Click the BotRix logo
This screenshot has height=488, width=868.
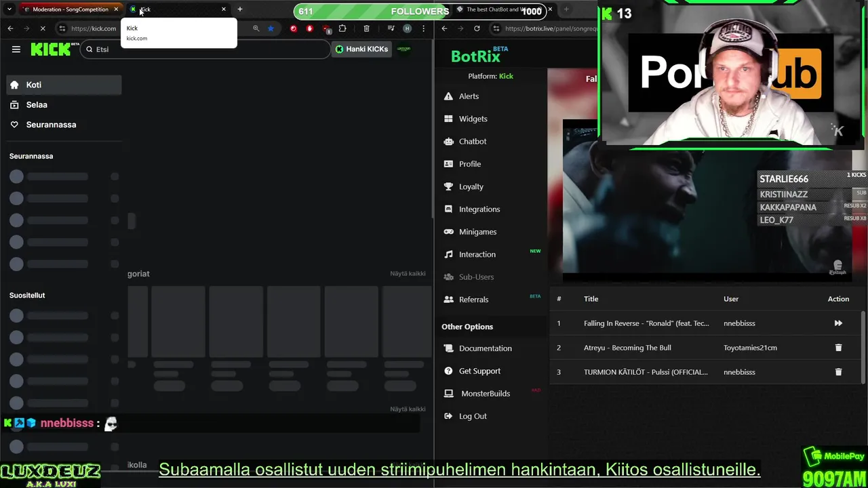coord(480,56)
